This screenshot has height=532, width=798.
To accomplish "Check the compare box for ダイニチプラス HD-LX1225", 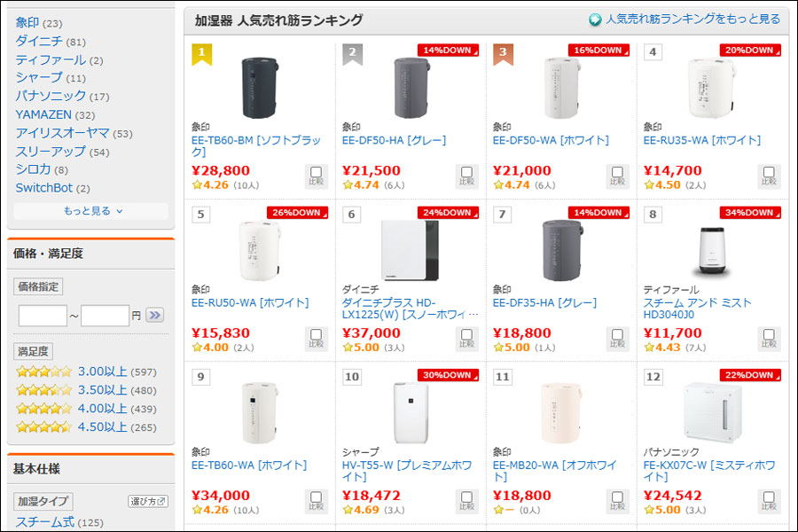I will [467, 334].
